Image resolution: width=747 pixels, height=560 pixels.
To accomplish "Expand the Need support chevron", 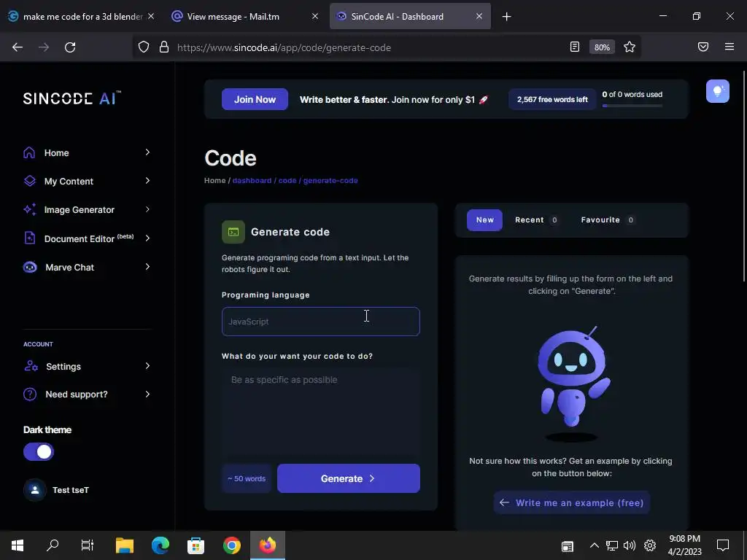I will [147, 394].
